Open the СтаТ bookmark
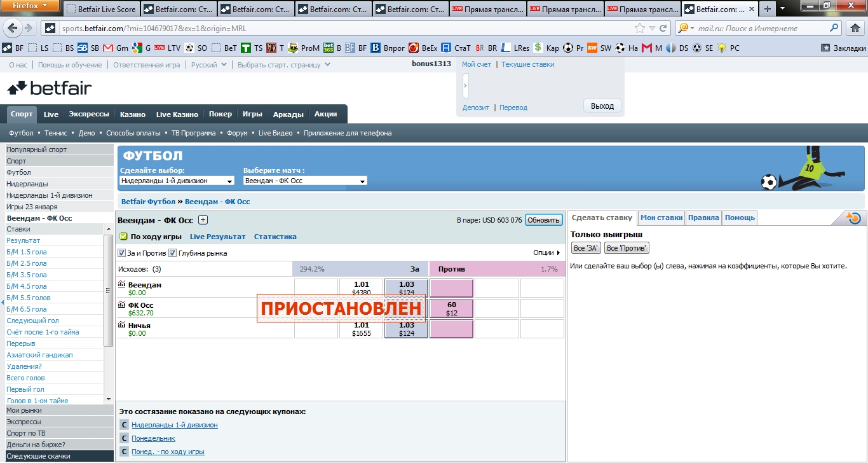The width and height of the screenshot is (868, 463). pos(456,48)
